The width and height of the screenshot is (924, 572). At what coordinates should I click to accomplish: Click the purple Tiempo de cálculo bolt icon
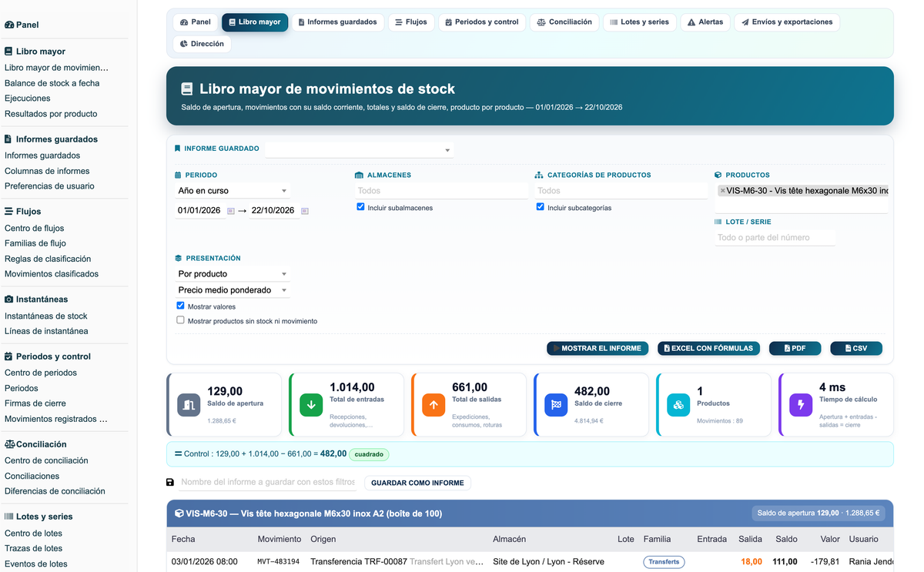click(801, 404)
